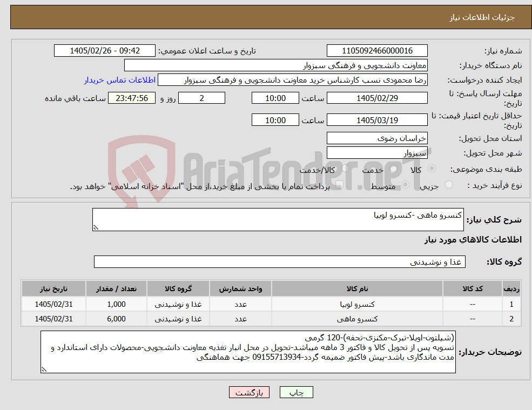Click the request creator name field
The height and width of the screenshot is (410, 532).
pyautogui.click(x=292, y=80)
